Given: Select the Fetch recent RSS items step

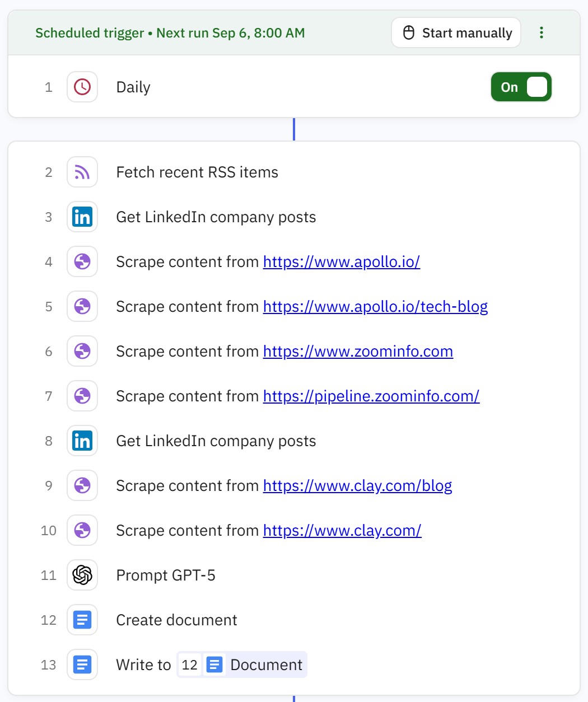Looking at the screenshot, I should coord(197,172).
